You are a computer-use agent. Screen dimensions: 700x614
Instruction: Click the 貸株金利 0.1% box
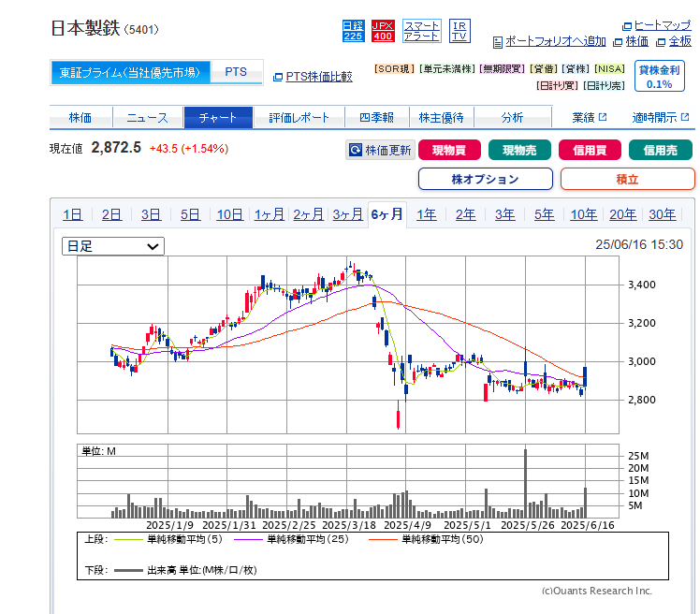click(x=660, y=77)
